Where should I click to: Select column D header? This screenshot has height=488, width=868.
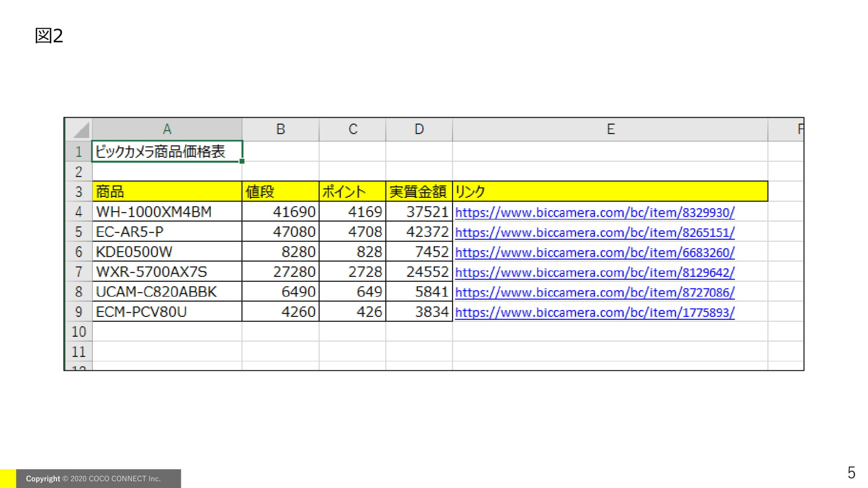click(x=419, y=129)
